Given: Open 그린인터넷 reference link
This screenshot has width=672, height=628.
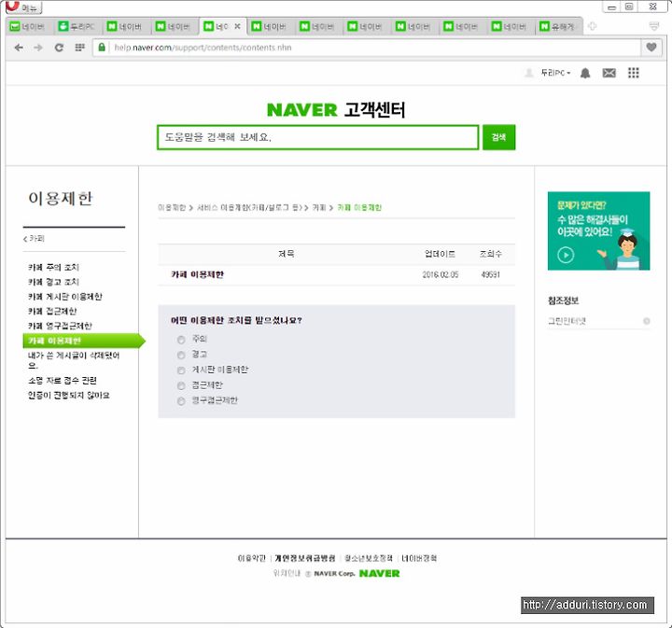Looking at the screenshot, I should (x=567, y=321).
